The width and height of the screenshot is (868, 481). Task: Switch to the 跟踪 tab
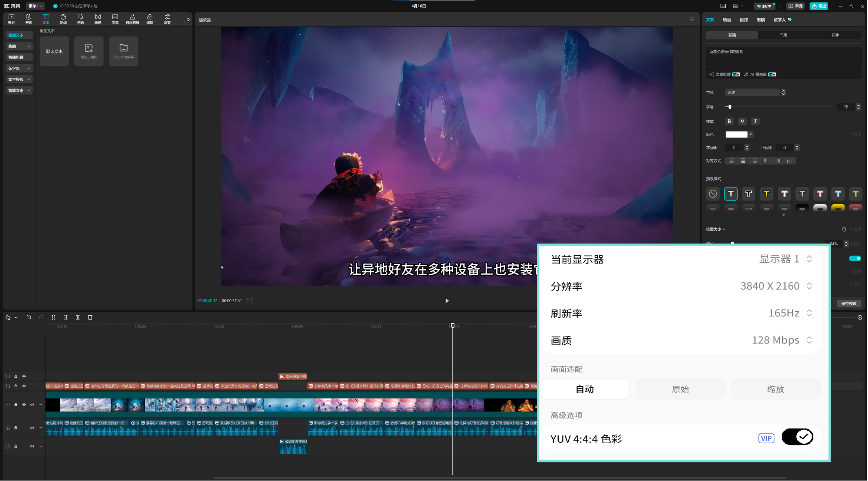(x=744, y=20)
